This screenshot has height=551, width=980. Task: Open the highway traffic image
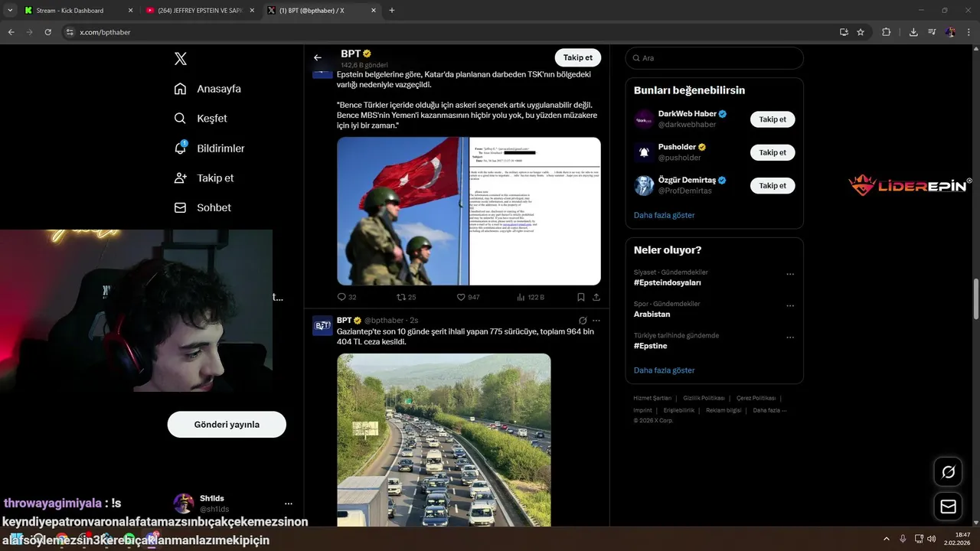(x=444, y=440)
